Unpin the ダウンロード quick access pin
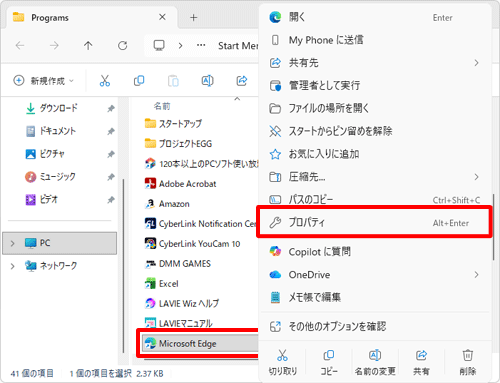The height and width of the screenshot is (383, 500). click(111, 109)
